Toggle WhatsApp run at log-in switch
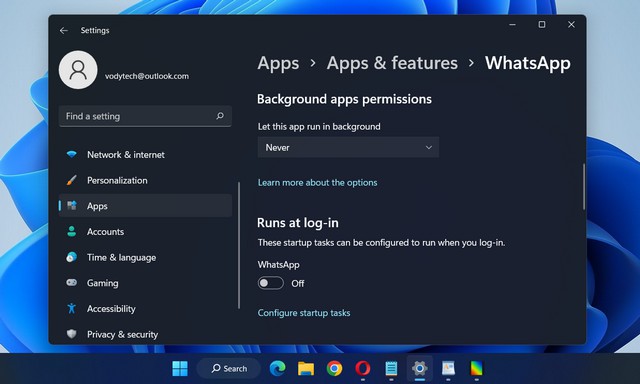The height and width of the screenshot is (384, 640). (x=271, y=283)
